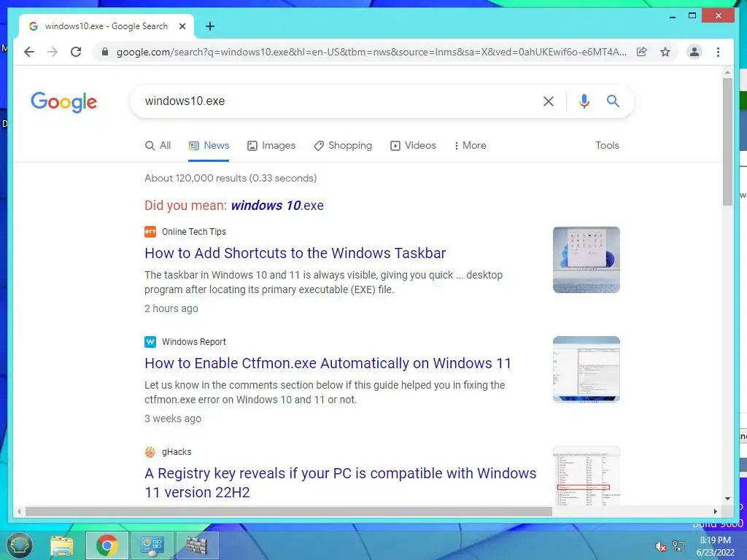
Task: Click the address bar URL
Action: [371, 52]
